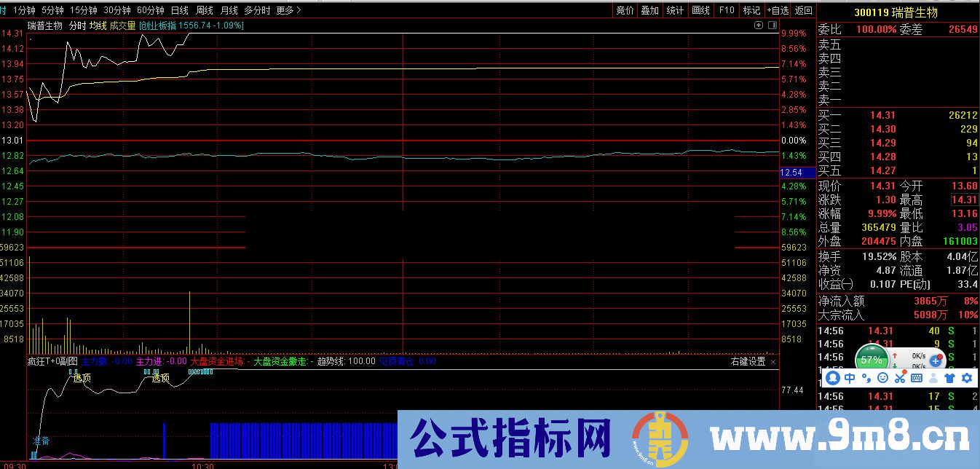The height and width of the screenshot is (469, 980).
Task: Click the shirt theme icon on floating toolbar
Action: tap(949, 379)
